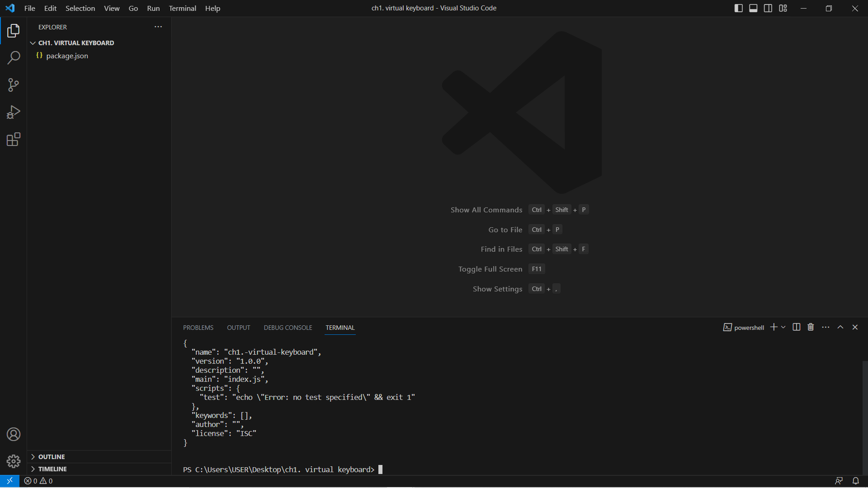
Task: Open the Run and Debug icon
Action: tap(14, 112)
